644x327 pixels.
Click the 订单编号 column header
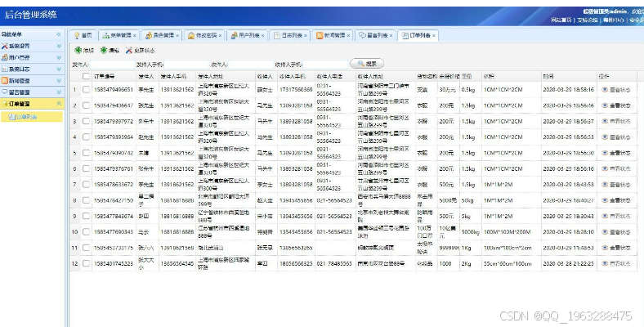point(114,76)
